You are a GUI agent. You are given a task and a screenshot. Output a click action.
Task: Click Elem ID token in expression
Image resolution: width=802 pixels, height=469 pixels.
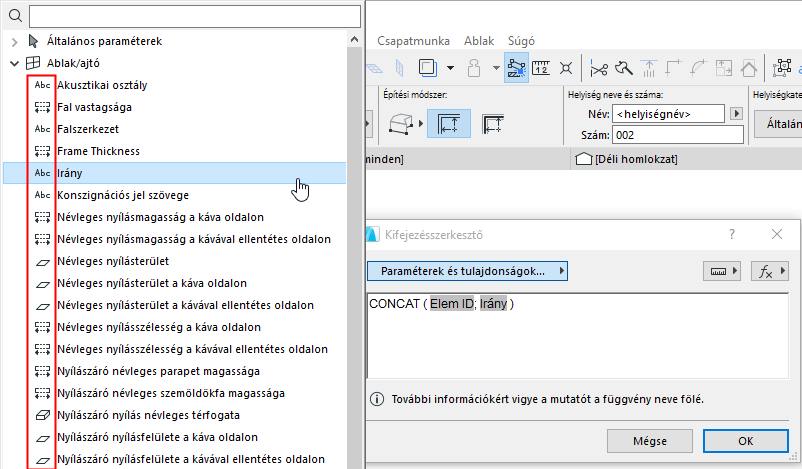click(x=452, y=304)
